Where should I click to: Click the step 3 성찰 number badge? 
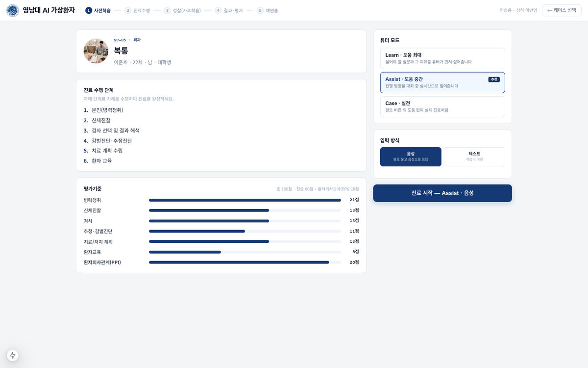[167, 10]
